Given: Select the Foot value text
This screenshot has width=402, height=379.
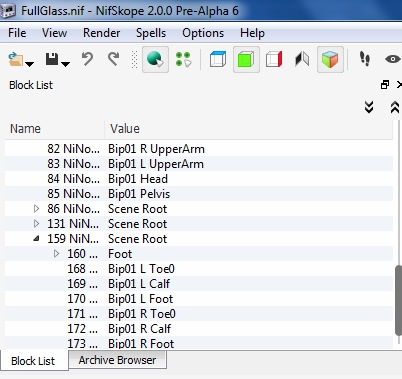Looking at the screenshot, I should (120, 254).
